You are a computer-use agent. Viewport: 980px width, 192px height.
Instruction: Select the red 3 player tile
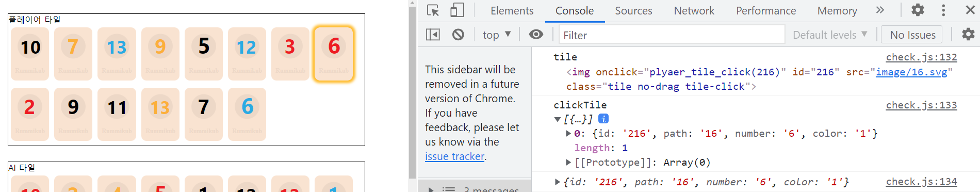click(290, 54)
